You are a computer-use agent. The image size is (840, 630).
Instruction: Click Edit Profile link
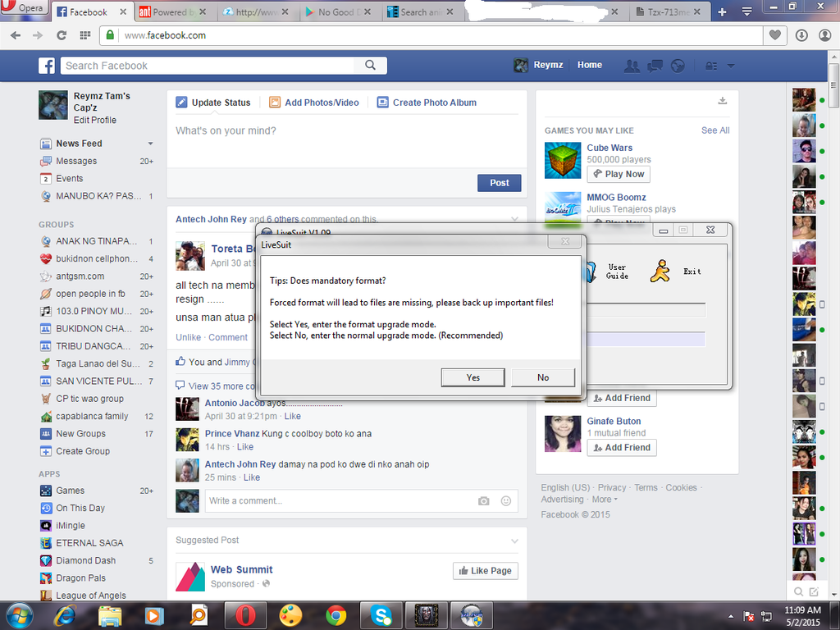click(x=95, y=120)
